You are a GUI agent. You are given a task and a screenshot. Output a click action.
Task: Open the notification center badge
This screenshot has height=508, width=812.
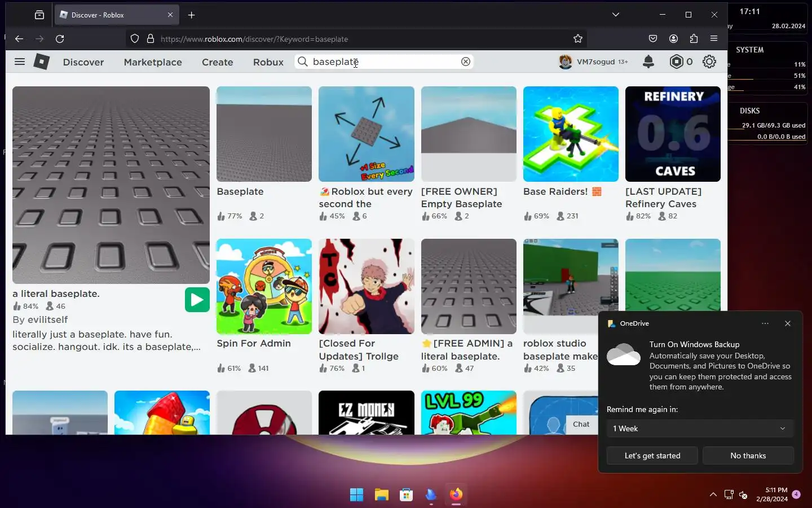pyautogui.click(x=796, y=494)
